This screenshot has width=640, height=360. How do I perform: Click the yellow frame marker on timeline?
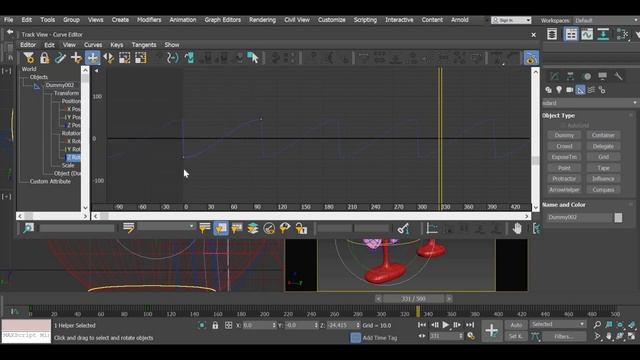pos(418,312)
